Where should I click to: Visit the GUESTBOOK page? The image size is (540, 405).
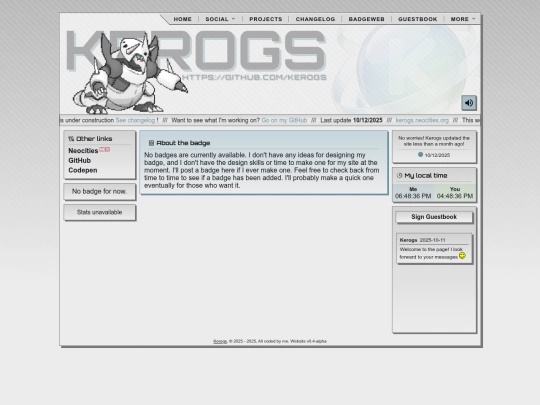(417, 19)
